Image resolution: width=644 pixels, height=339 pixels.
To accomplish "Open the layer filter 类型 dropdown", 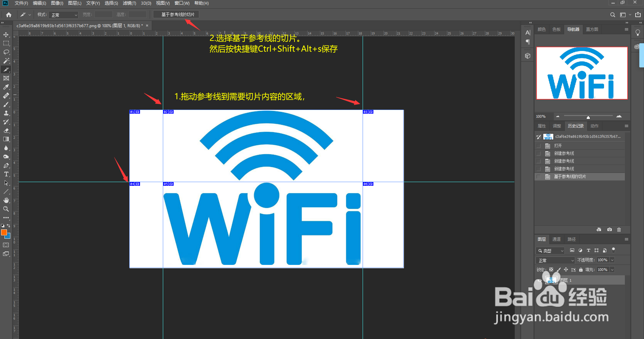I will [x=550, y=250].
